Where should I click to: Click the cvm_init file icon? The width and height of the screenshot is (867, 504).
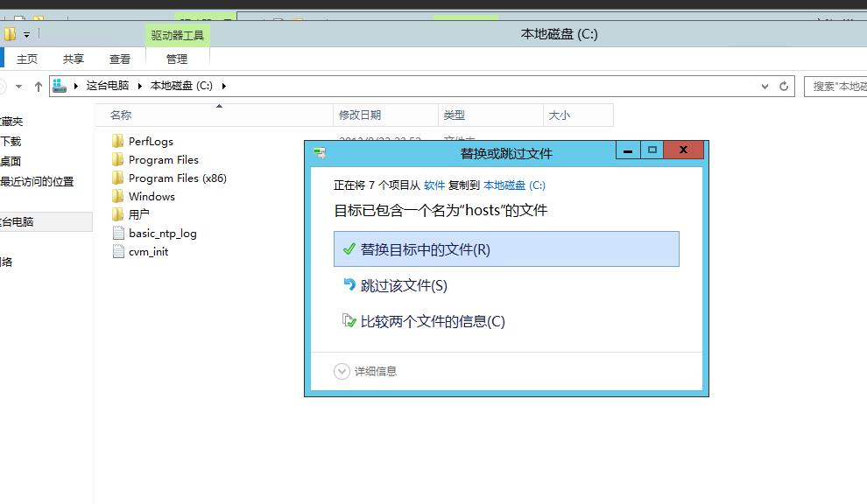pyautogui.click(x=119, y=251)
